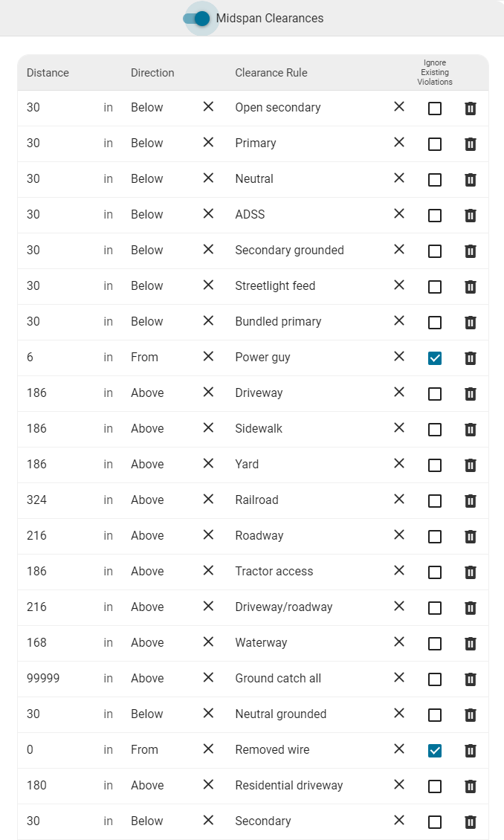
Task: Click the Clearance Rule column header
Action: coord(271,73)
